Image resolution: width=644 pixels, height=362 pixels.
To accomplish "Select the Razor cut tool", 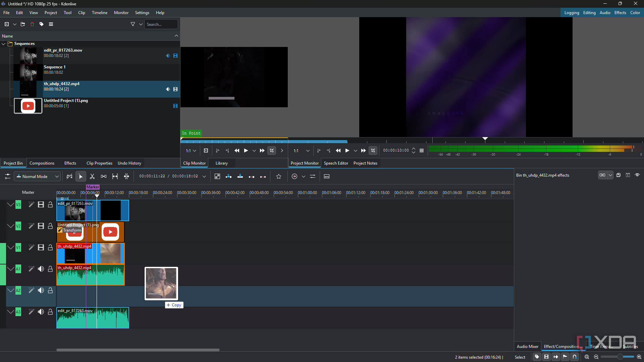I will [x=92, y=176].
